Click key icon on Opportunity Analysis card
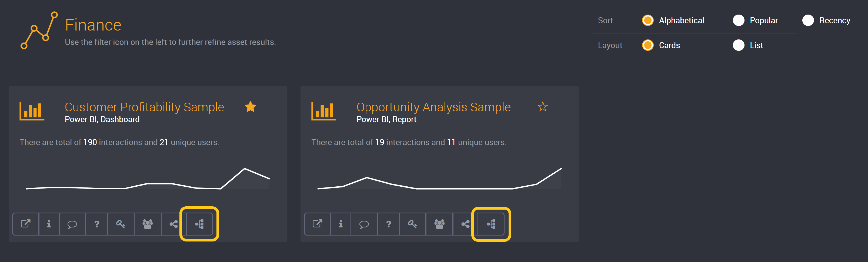This screenshot has height=262, width=868. point(412,224)
